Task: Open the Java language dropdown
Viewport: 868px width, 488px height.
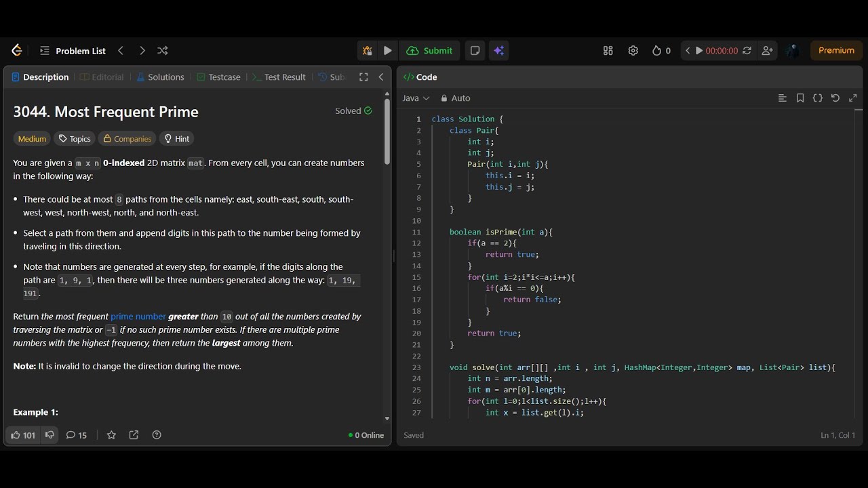Action: pyautogui.click(x=416, y=98)
